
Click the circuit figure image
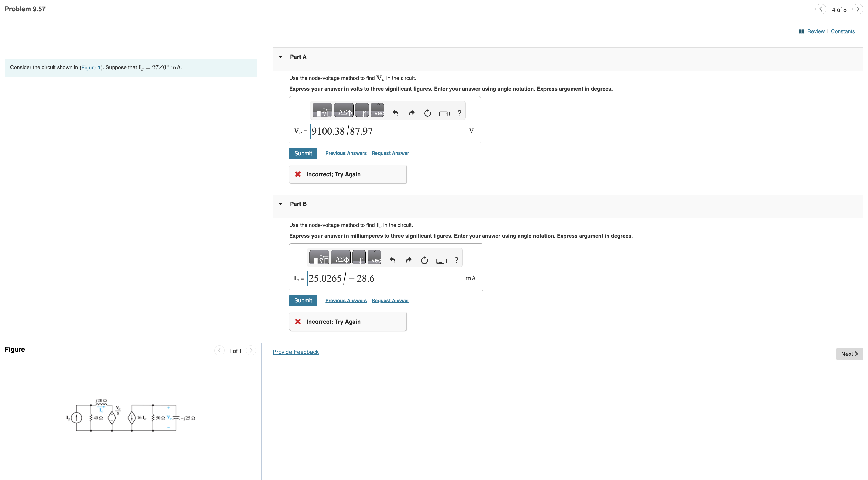[131, 415]
